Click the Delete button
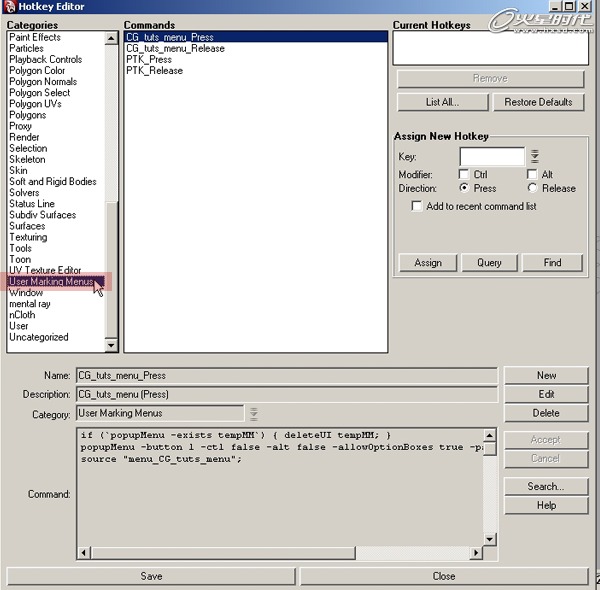 (x=546, y=413)
